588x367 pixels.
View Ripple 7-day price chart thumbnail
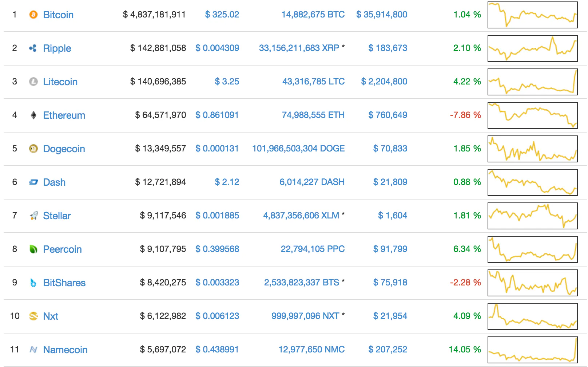[x=533, y=48]
